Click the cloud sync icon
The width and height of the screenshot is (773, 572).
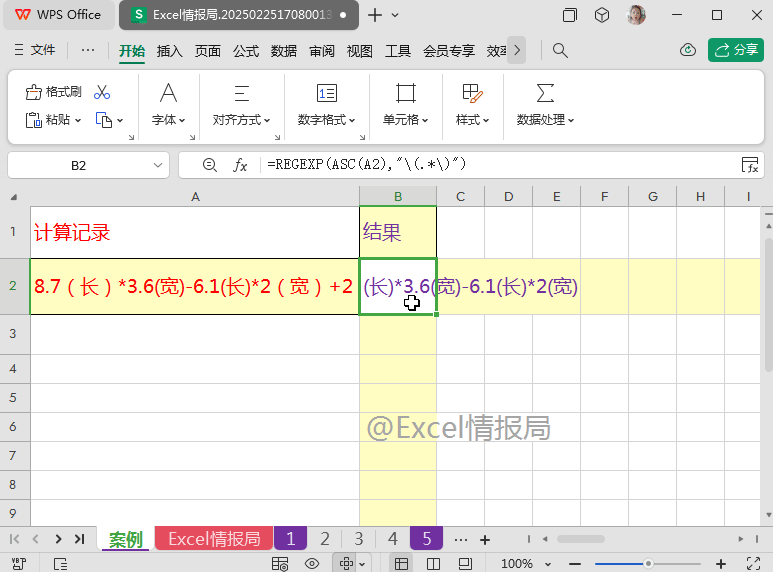click(x=687, y=50)
